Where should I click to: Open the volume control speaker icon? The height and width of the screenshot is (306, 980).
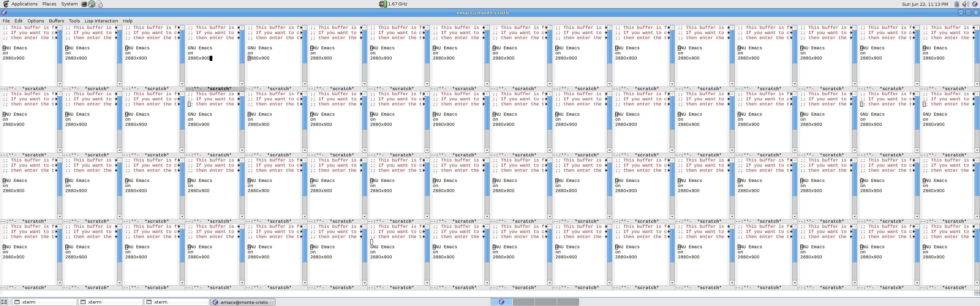966,4
